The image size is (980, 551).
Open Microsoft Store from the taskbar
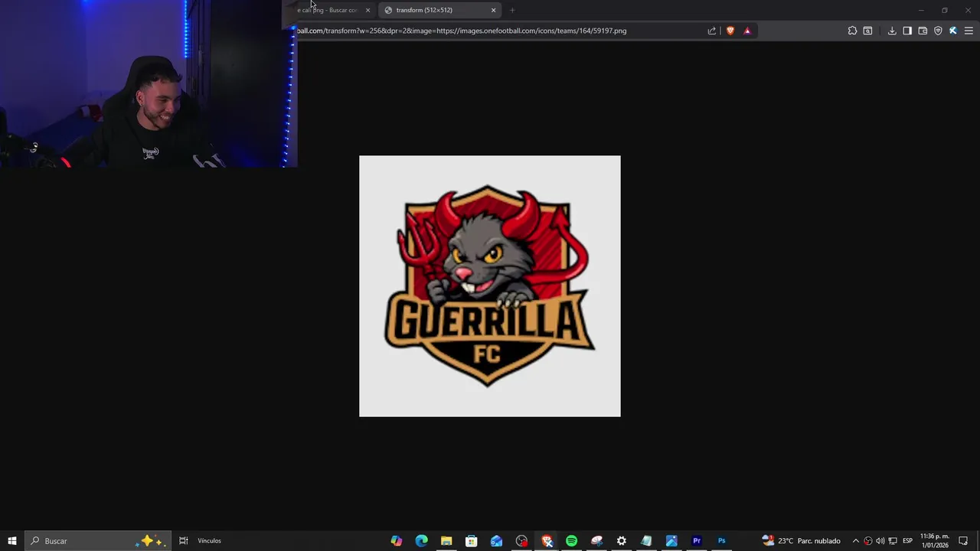tap(472, 541)
